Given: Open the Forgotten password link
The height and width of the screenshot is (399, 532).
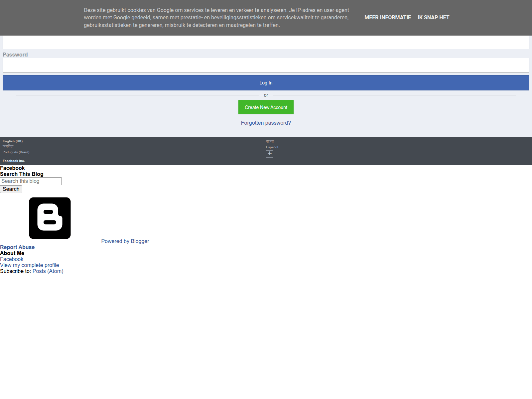Looking at the screenshot, I should [266, 123].
